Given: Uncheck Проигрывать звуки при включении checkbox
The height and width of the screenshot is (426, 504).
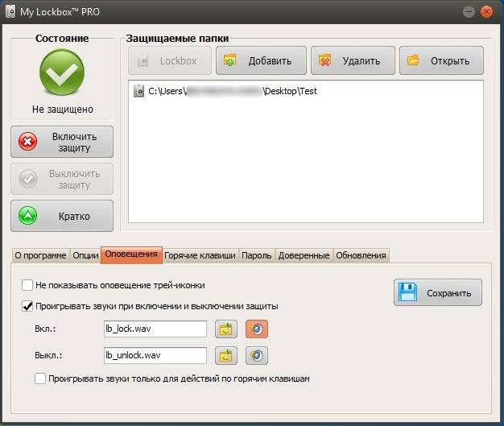Looking at the screenshot, I should coord(27,306).
